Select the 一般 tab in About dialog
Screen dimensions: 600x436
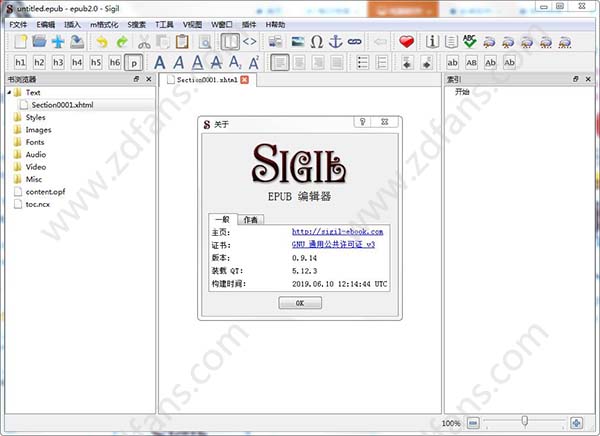coord(223,219)
